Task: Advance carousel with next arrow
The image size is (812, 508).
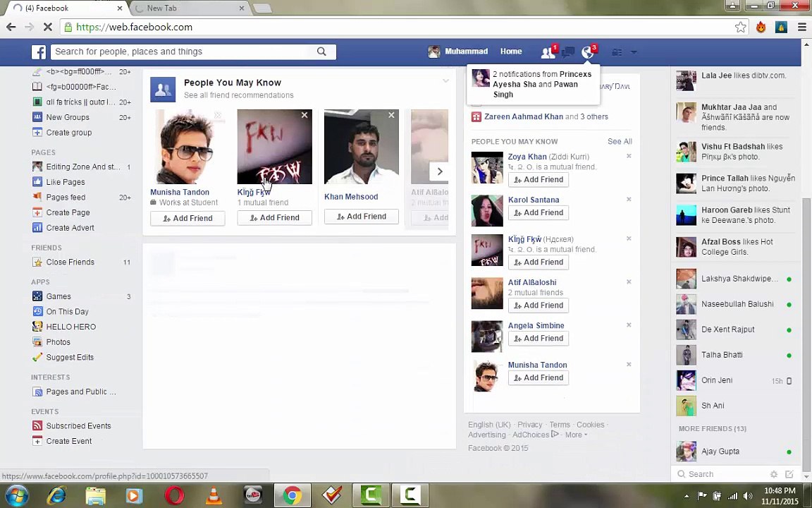Action: (x=440, y=171)
